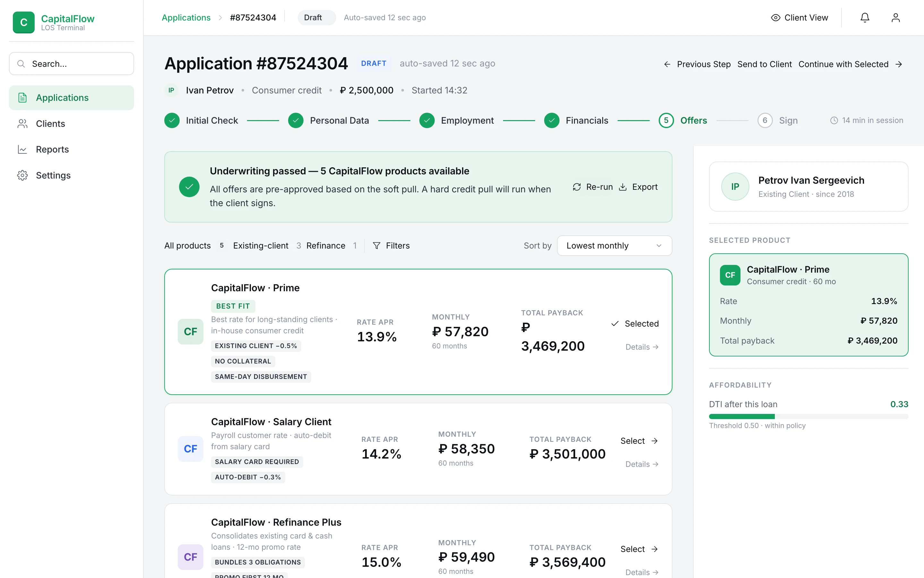Click the Filters button label
This screenshot has height=578, width=924.
click(398, 245)
